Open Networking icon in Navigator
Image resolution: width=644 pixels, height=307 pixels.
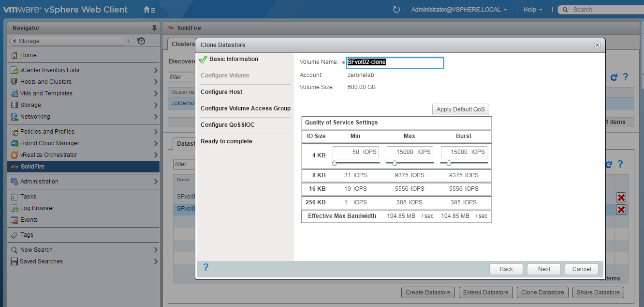(15, 117)
